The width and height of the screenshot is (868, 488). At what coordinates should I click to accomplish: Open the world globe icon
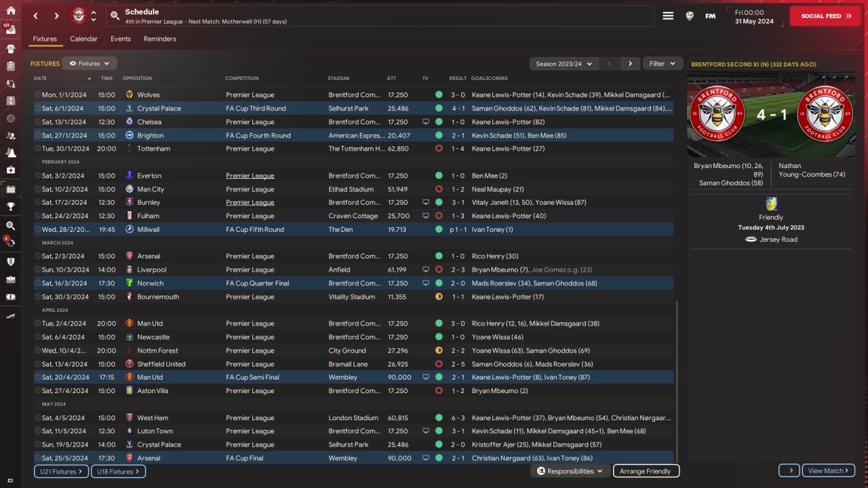[690, 16]
